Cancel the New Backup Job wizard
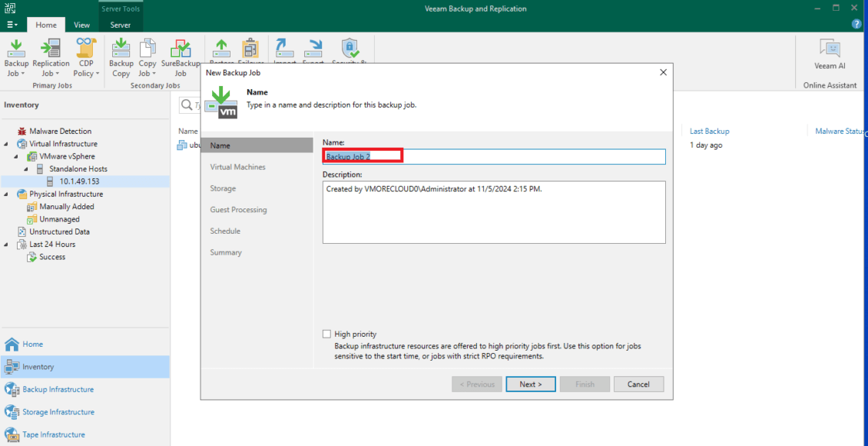 (x=638, y=384)
